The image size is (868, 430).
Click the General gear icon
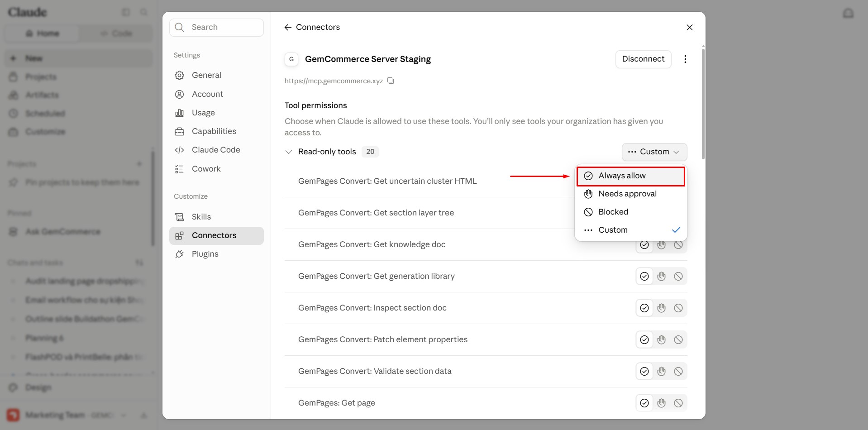point(180,75)
